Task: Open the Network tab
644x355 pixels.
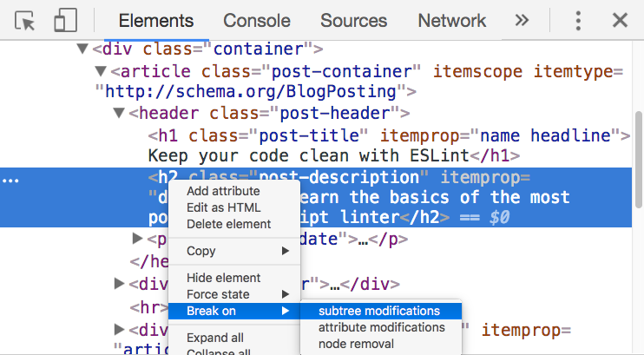Action: pyautogui.click(x=452, y=21)
